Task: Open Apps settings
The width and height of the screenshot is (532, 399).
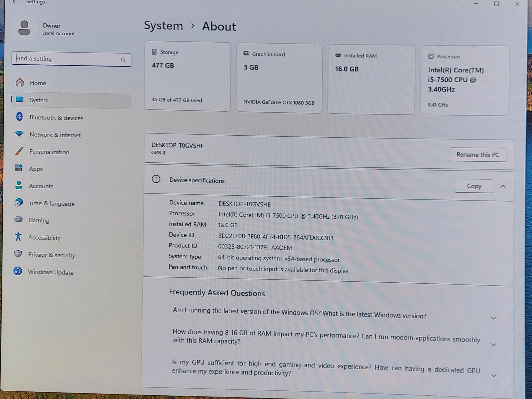Action: (36, 169)
